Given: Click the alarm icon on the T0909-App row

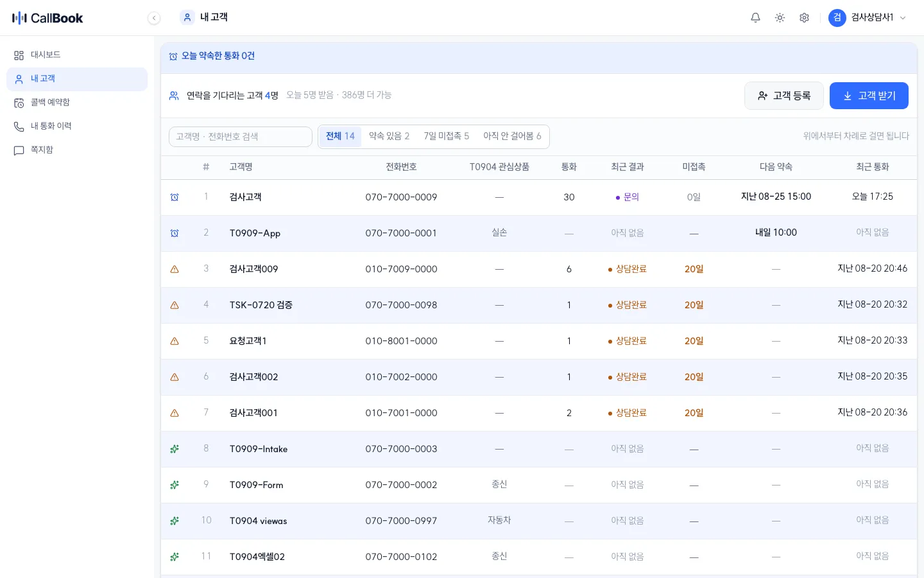Looking at the screenshot, I should click(175, 233).
